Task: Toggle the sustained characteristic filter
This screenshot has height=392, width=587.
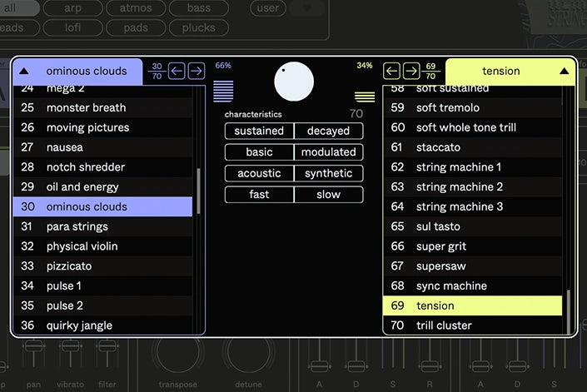Action: coord(259,131)
